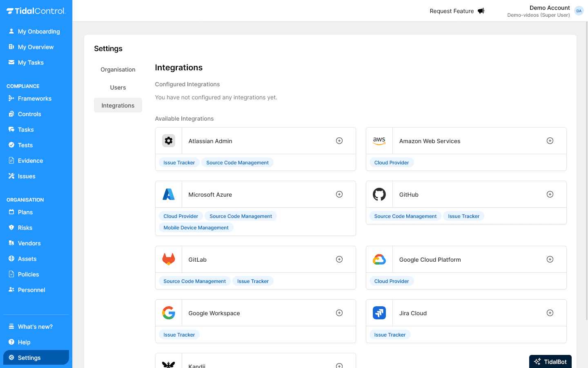Click the AWS integration logo

pyautogui.click(x=379, y=140)
